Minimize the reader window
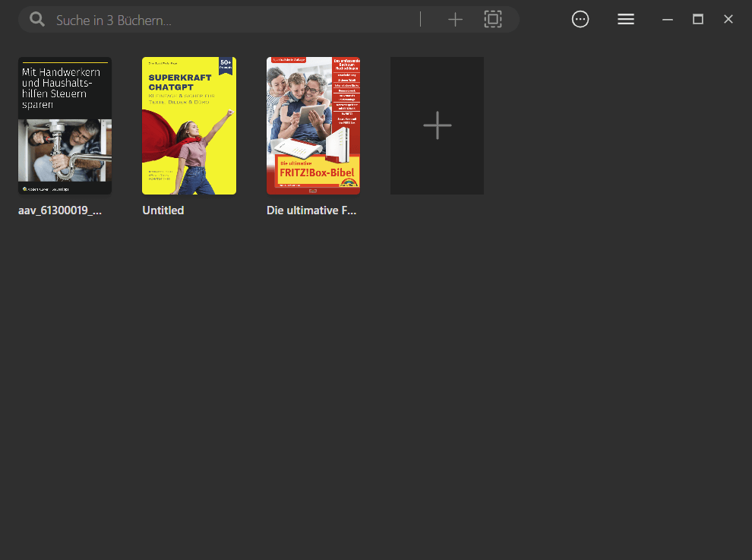 pos(667,19)
